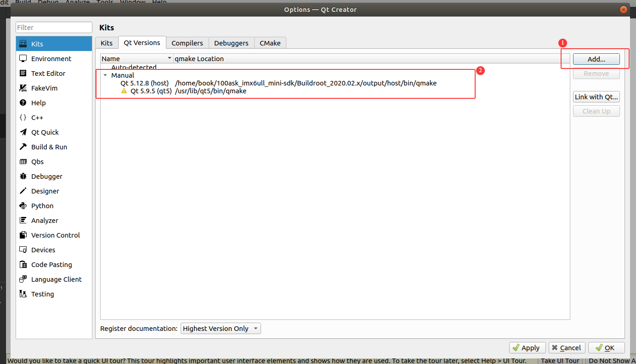Open the Python category icon
The width and height of the screenshot is (636, 364).
pos(23,206)
